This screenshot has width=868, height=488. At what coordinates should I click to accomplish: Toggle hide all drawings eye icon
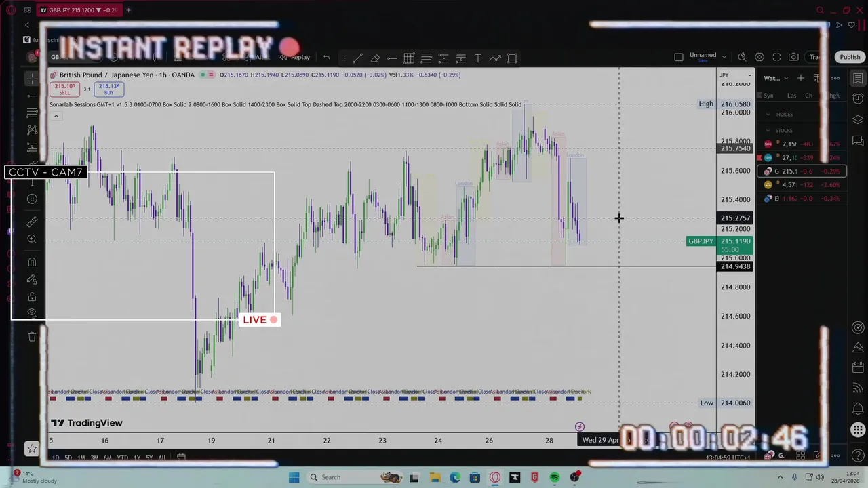[x=32, y=312]
